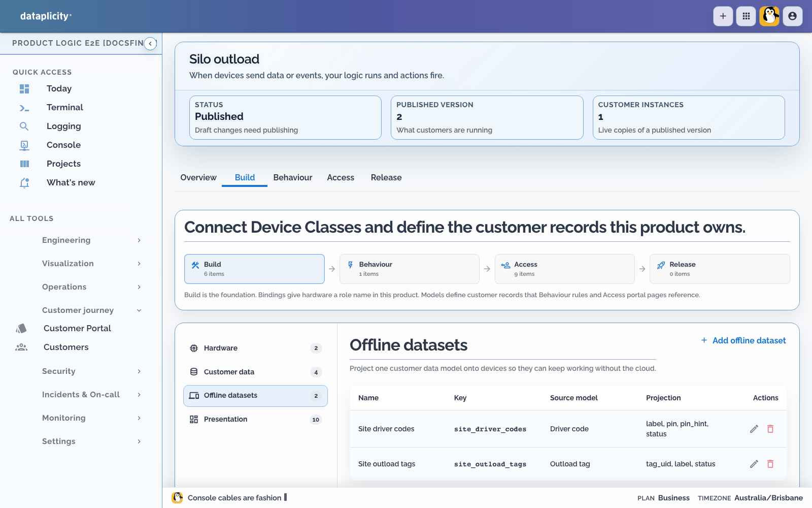Click the Today dashboard icon
The height and width of the screenshot is (508, 812).
24,89
